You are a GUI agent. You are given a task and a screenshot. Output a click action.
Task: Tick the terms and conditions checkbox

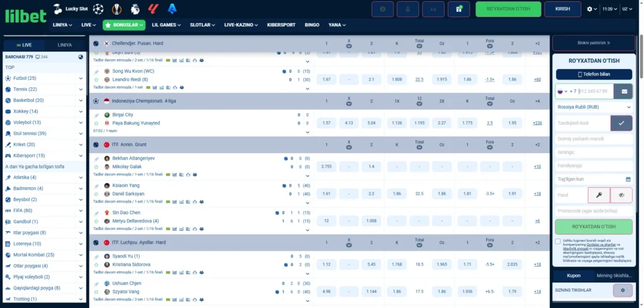pyautogui.click(x=558, y=241)
